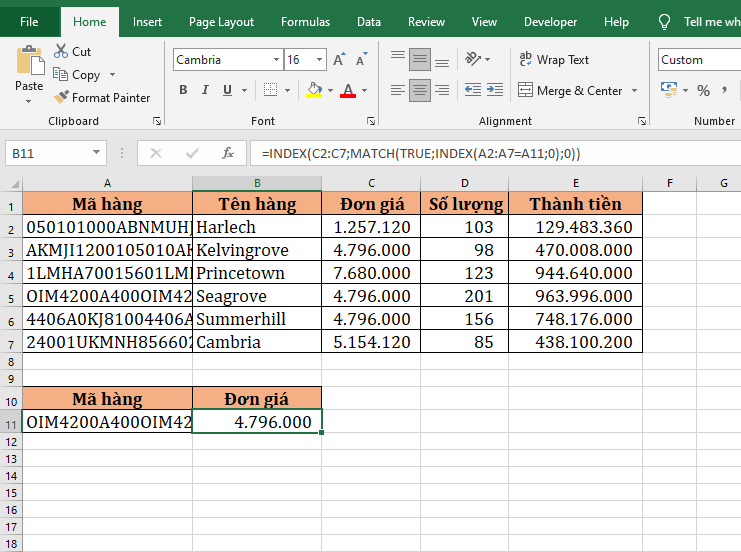Image resolution: width=741 pixels, height=552 pixels.
Task: Open the Formulas ribbon tab
Action: [305, 22]
